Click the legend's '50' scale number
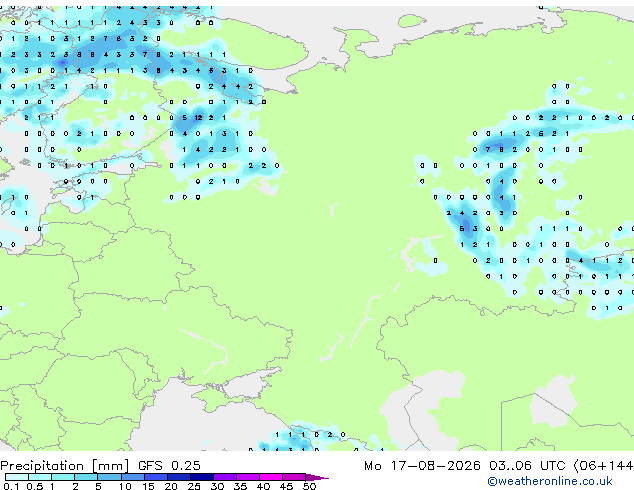The height and width of the screenshot is (490, 634). pos(309,486)
